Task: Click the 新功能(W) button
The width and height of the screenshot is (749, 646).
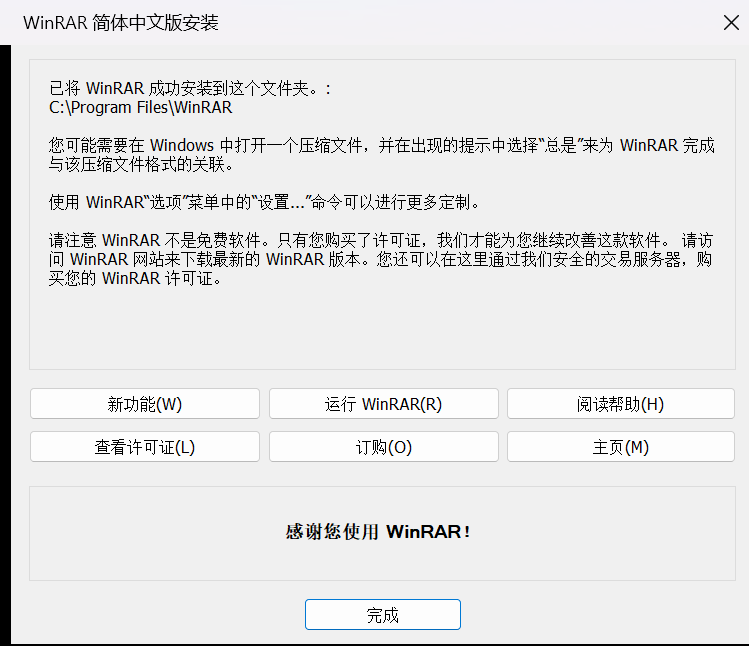Action: tap(145, 404)
